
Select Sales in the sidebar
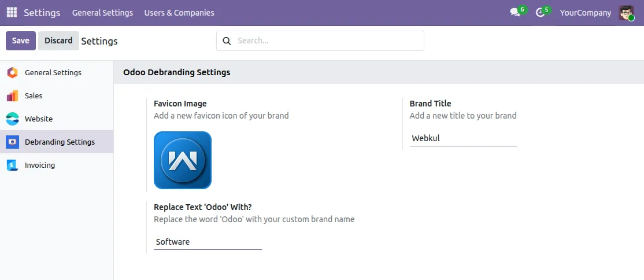[57, 96]
